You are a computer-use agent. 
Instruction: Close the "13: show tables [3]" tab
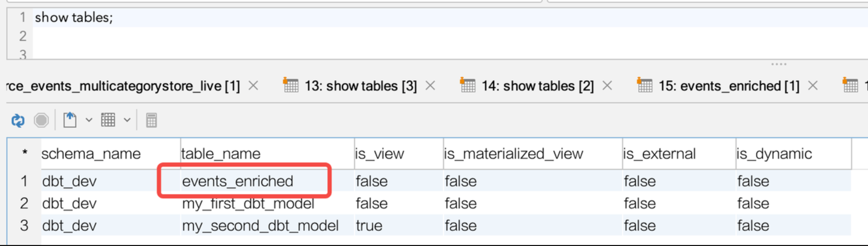click(x=430, y=86)
